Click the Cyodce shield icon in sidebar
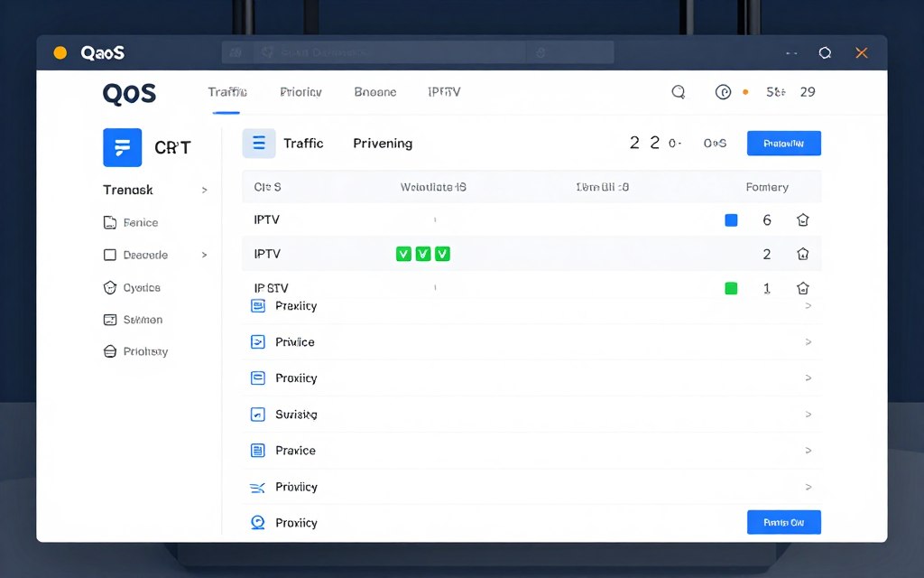 109,287
